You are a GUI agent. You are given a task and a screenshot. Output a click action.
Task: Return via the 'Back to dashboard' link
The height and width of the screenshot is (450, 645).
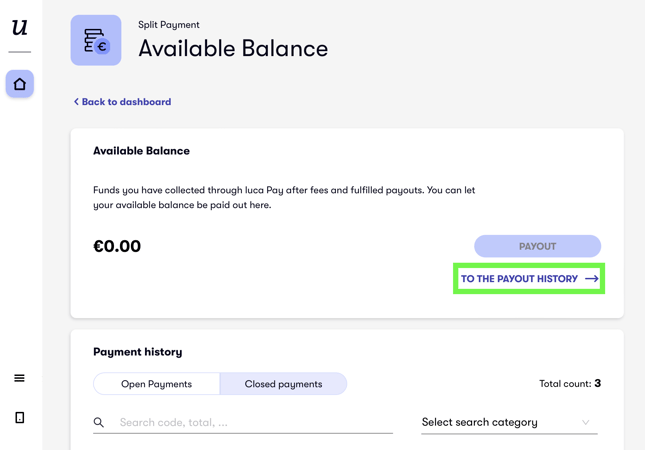(x=126, y=102)
